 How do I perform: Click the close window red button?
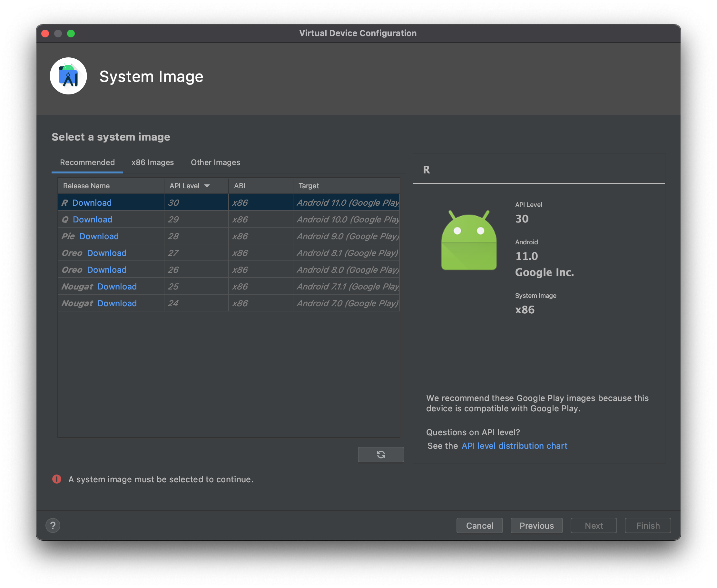[x=45, y=33]
